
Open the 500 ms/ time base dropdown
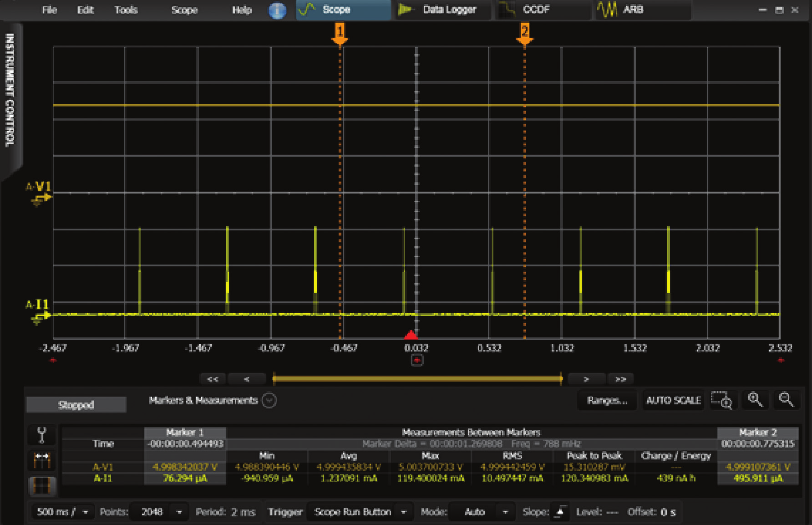point(63,512)
